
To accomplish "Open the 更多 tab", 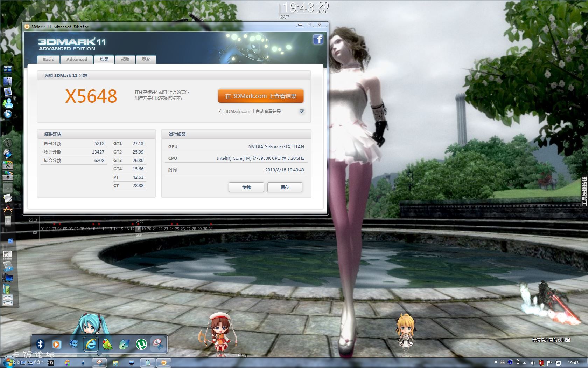I will [146, 60].
